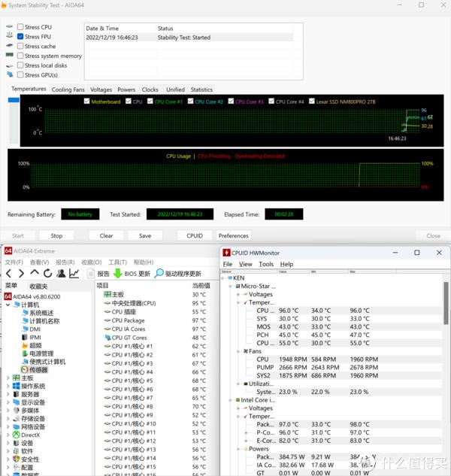Click the 网络设备 network icon in tree
The height and width of the screenshot is (476, 451).
pos(17,427)
